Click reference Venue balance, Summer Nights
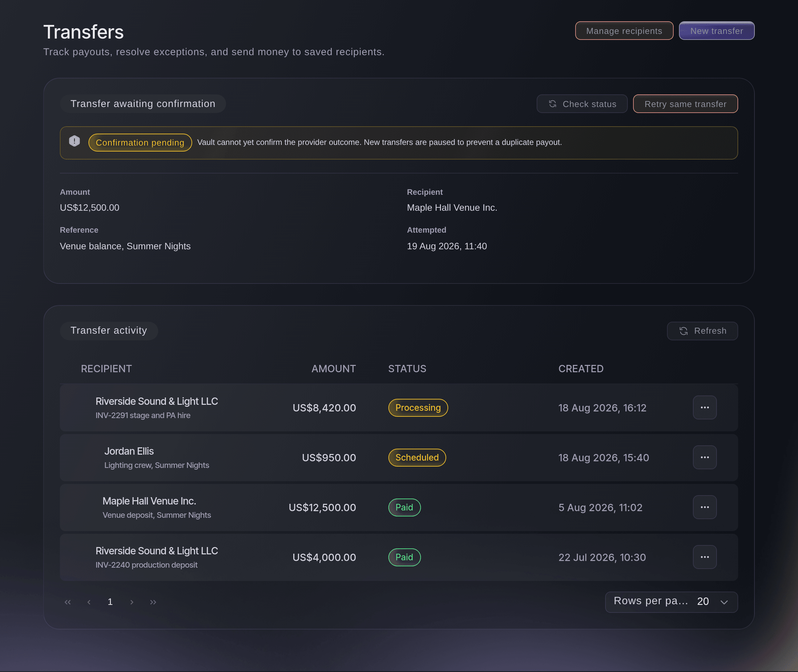 [125, 246]
